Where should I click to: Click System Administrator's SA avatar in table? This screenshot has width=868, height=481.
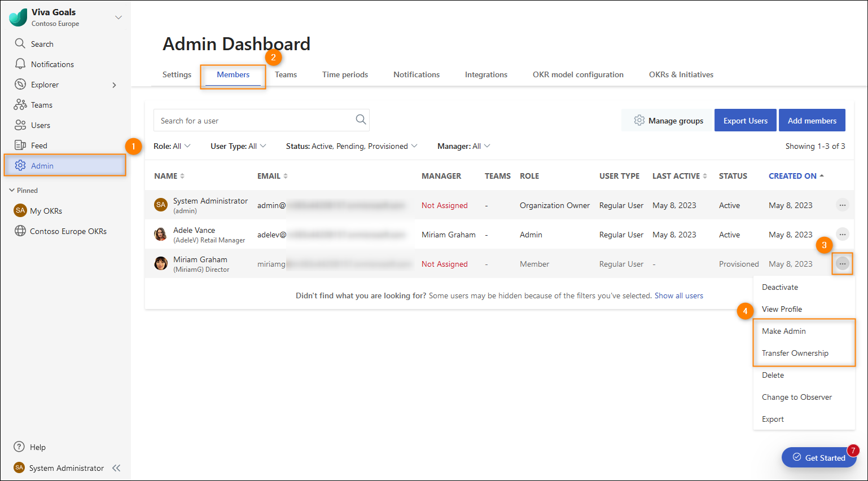(161, 205)
